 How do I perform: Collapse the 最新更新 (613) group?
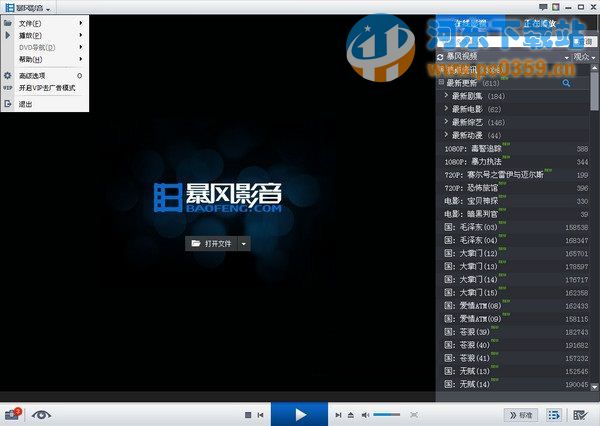(441, 82)
